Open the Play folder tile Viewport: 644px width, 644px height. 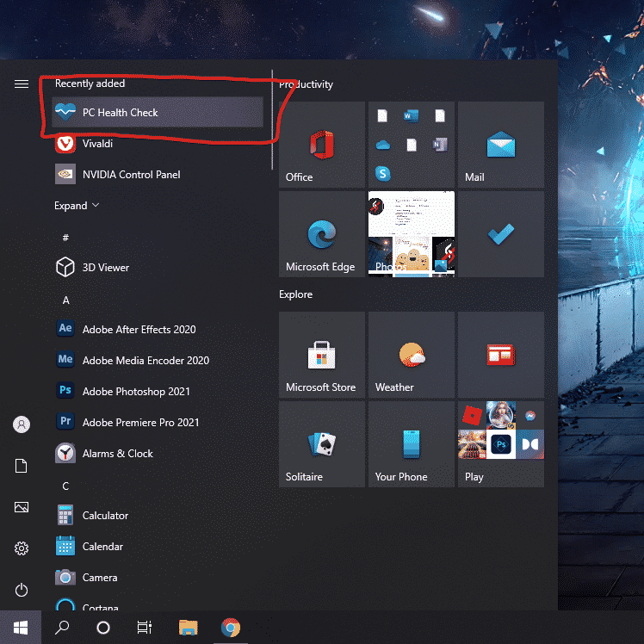[501, 444]
